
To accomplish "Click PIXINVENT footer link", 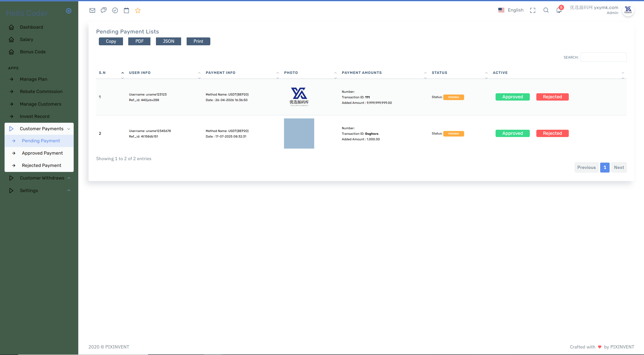I will click(622, 347).
